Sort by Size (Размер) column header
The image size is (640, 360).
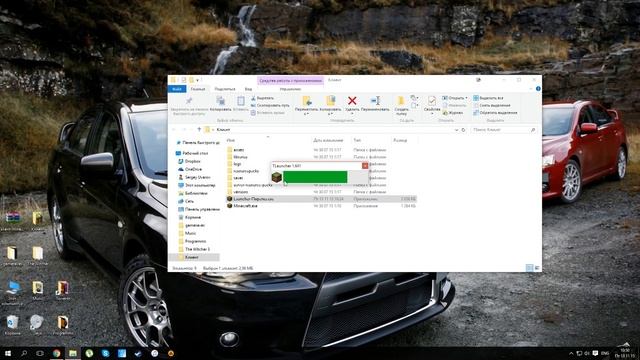(400, 140)
